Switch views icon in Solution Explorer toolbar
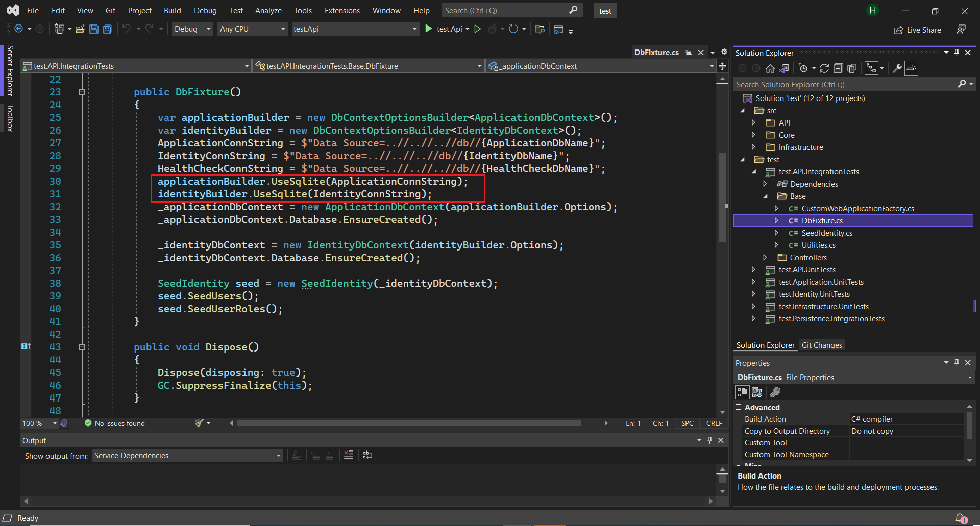The image size is (980, 526). pyautogui.click(x=784, y=68)
